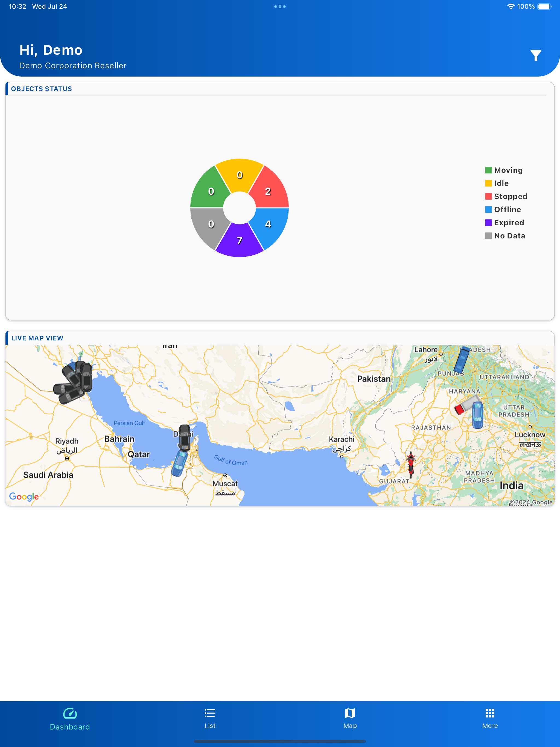The height and width of the screenshot is (747, 560).
Task: Select the blue bus marker near Punjab
Action: click(462, 359)
